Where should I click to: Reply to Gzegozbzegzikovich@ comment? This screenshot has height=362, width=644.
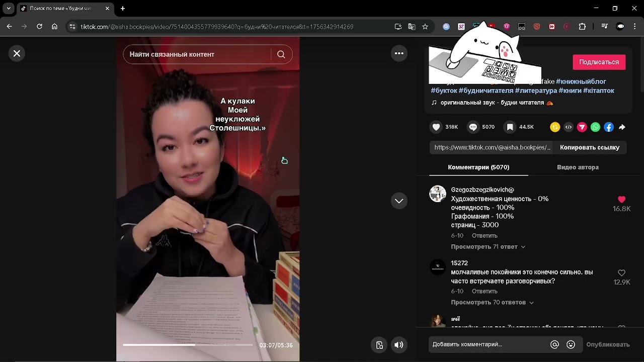(x=485, y=236)
